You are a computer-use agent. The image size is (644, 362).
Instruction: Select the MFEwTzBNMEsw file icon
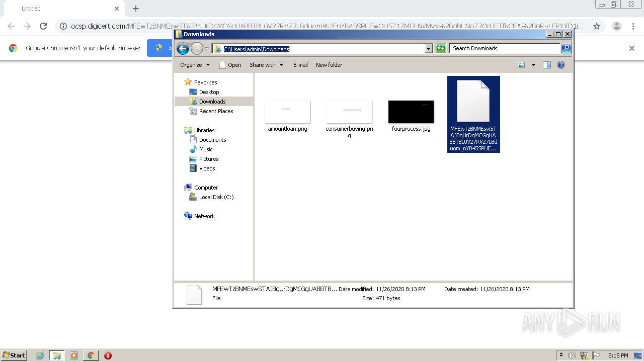[x=473, y=101]
